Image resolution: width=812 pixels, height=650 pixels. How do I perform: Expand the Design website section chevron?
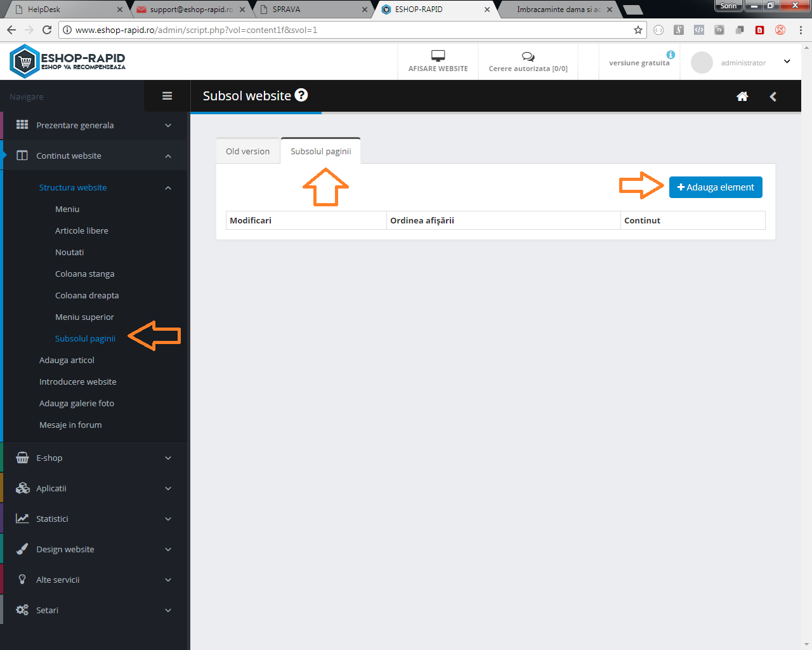[x=168, y=549]
